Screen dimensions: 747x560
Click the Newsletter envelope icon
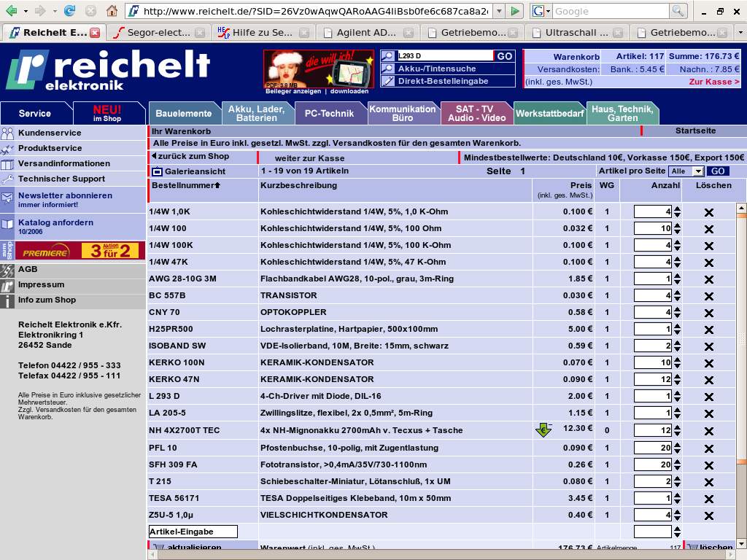[7, 198]
